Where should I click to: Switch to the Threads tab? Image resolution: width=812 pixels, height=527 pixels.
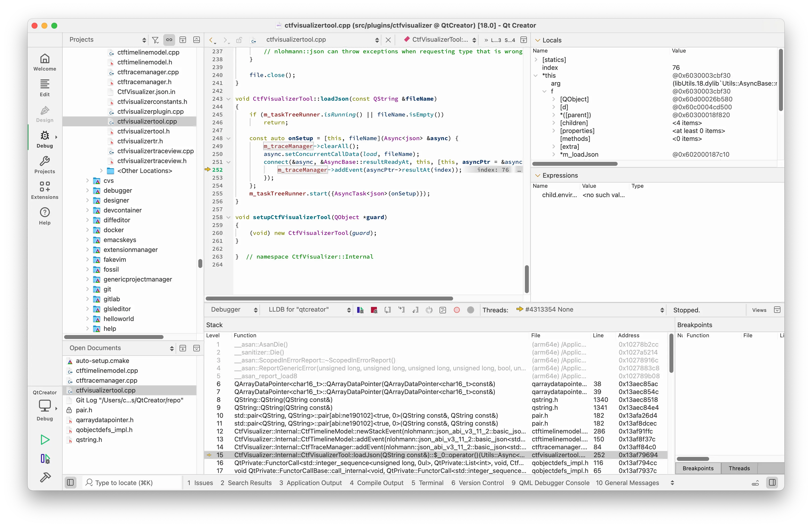pyautogui.click(x=739, y=468)
